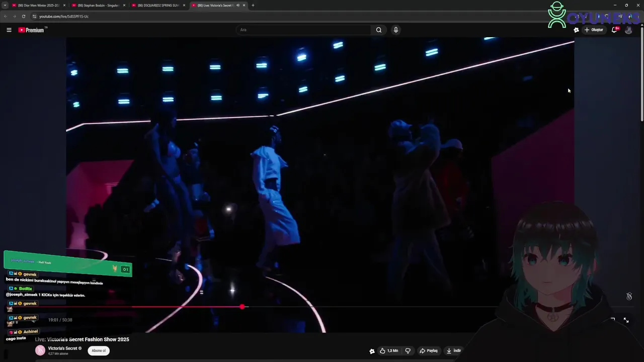Go forward in browser history

point(15,17)
